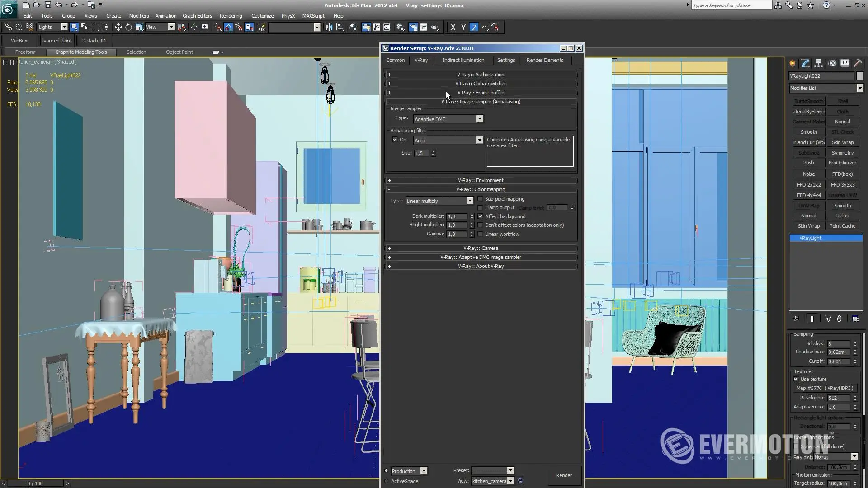
Task: Enable Clamp output checkbox
Action: click(480, 207)
